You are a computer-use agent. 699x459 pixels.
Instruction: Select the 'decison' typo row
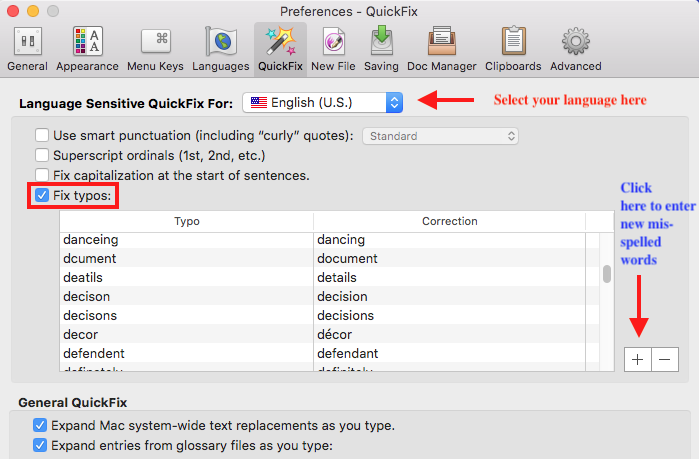click(x=187, y=297)
